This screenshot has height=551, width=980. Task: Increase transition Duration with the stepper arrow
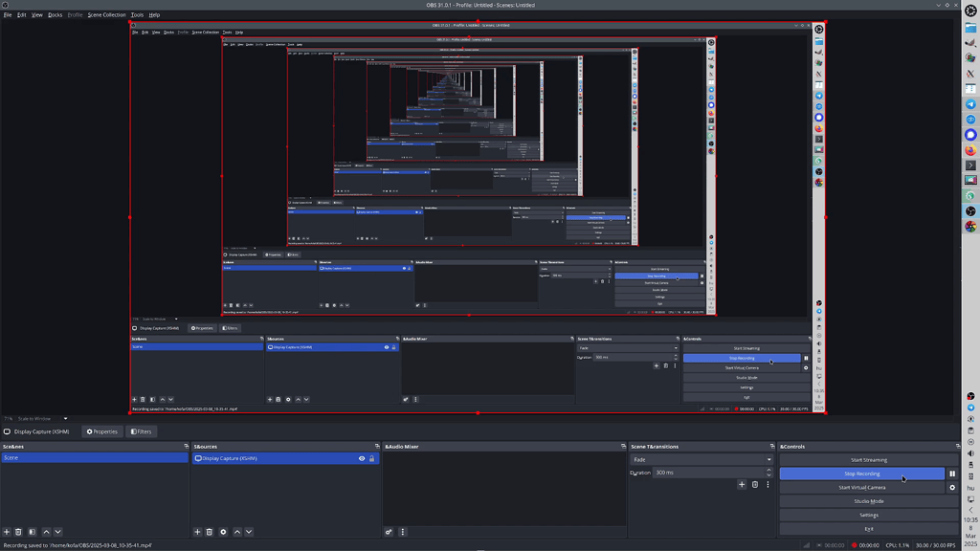pyautogui.click(x=768, y=469)
